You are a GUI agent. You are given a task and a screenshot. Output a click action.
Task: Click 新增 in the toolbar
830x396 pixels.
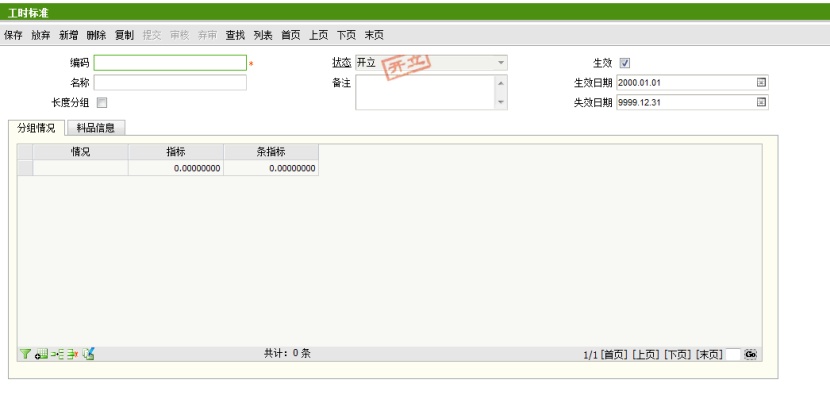68,35
